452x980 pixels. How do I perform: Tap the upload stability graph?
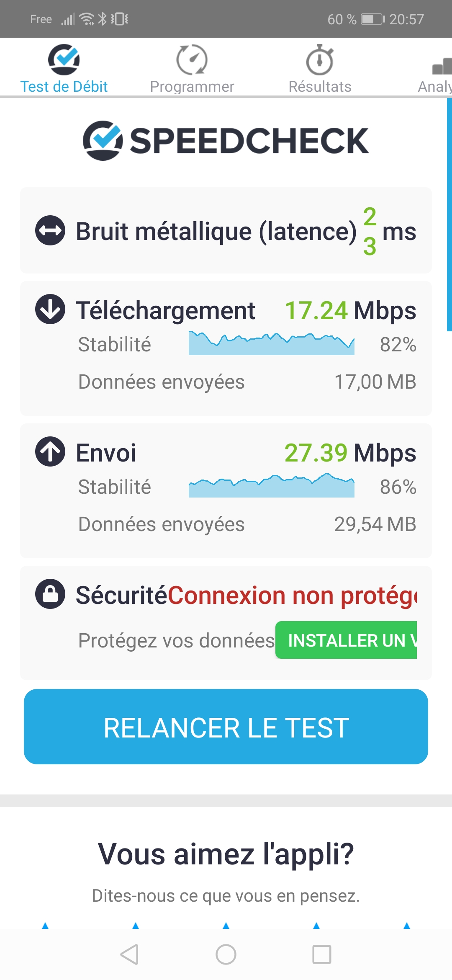[x=271, y=486]
